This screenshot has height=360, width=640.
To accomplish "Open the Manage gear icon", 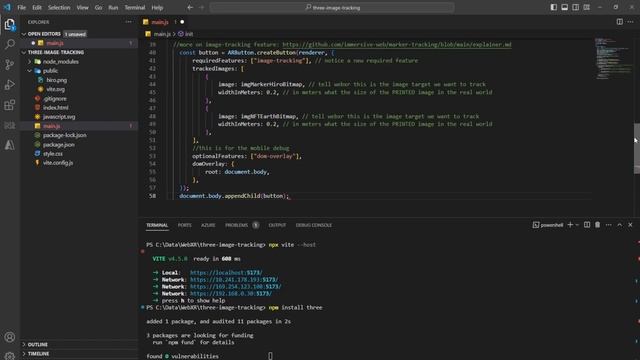I will 9,356.
